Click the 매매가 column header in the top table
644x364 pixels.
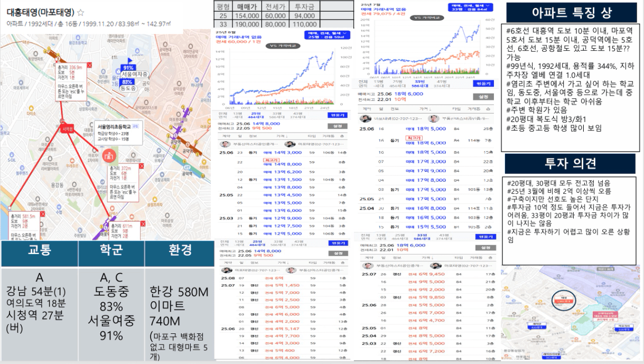click(246, 6)
